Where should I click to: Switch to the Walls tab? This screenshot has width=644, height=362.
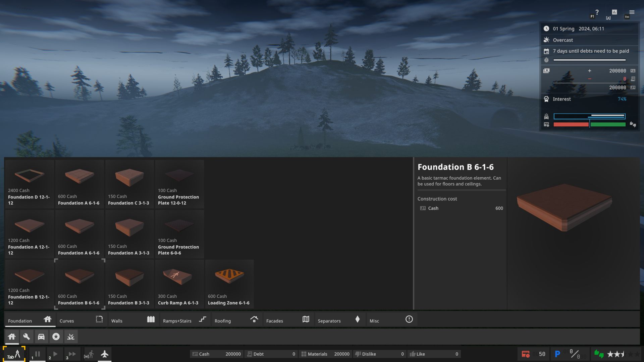pos(133,319)
